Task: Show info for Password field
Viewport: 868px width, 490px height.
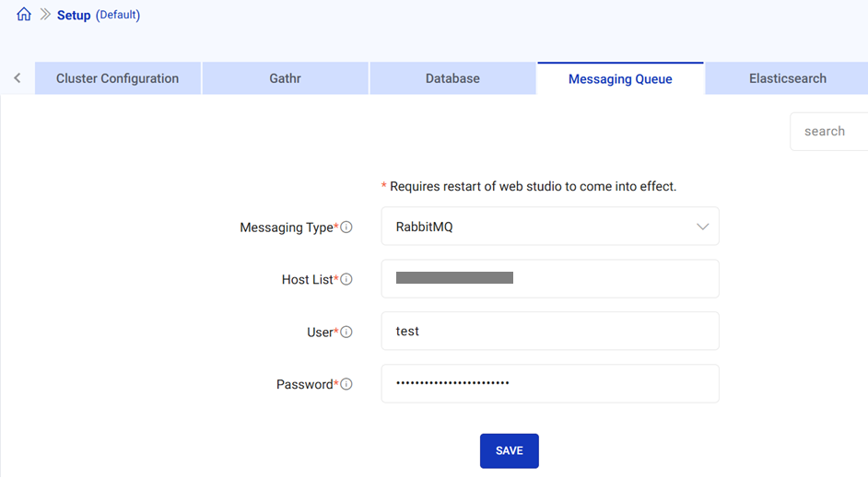Action: click(x=346, y=384)
